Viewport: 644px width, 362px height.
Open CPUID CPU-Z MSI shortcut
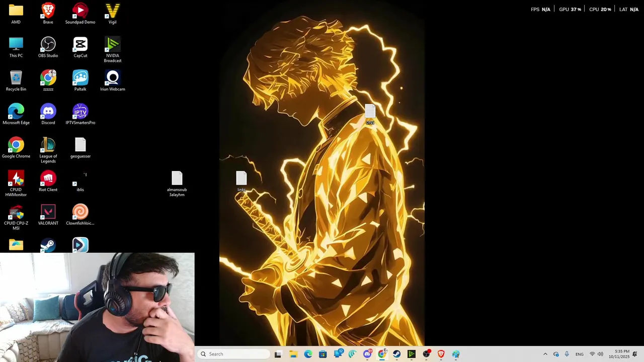[x=16, y=218]
